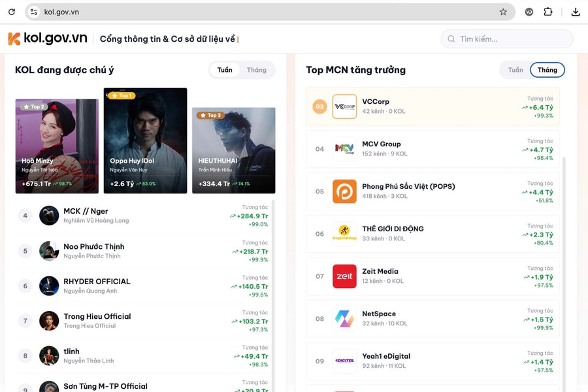The width and height of the screenshot is (588, 392).
Task: Click the orange POPS logo
Action: click(344, 191)
